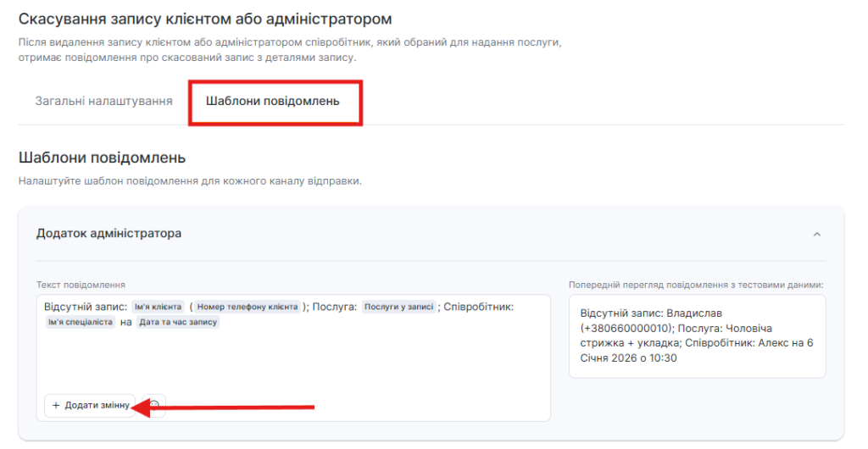Collapse the Додаток адміністратора section chevron
Image resolution: width=868 pixels, height=449 pixels.
[816, 235]
